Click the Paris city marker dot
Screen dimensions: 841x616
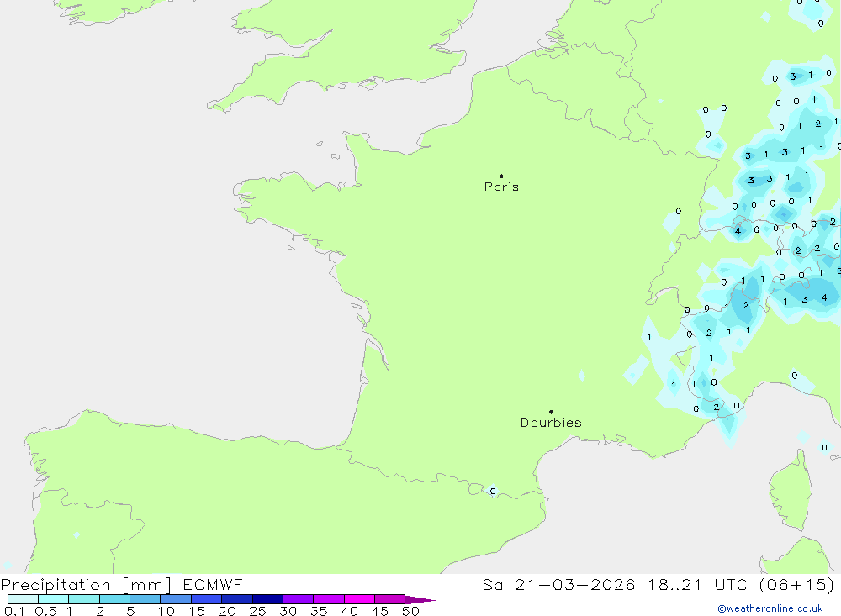pos(501,176)
